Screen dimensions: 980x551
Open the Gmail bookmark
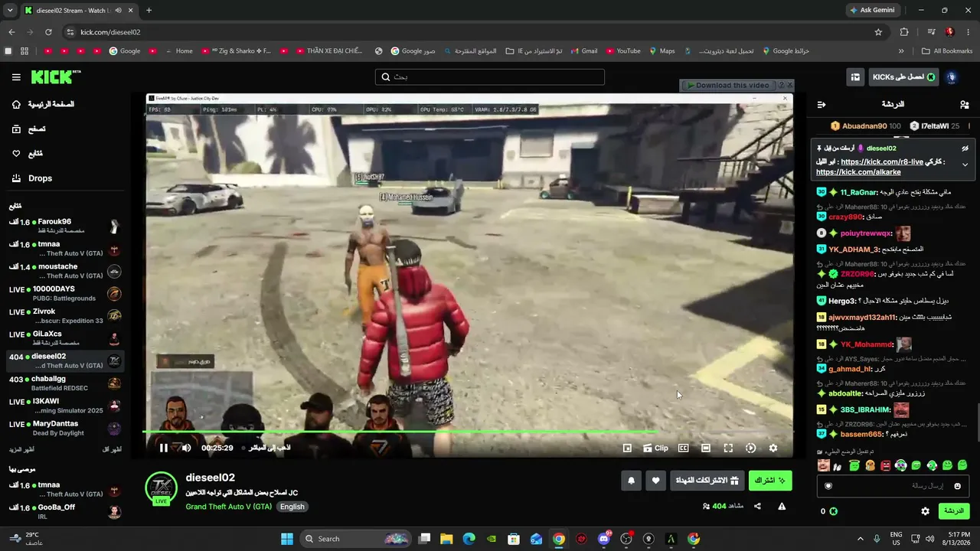[x=583, y=51]
